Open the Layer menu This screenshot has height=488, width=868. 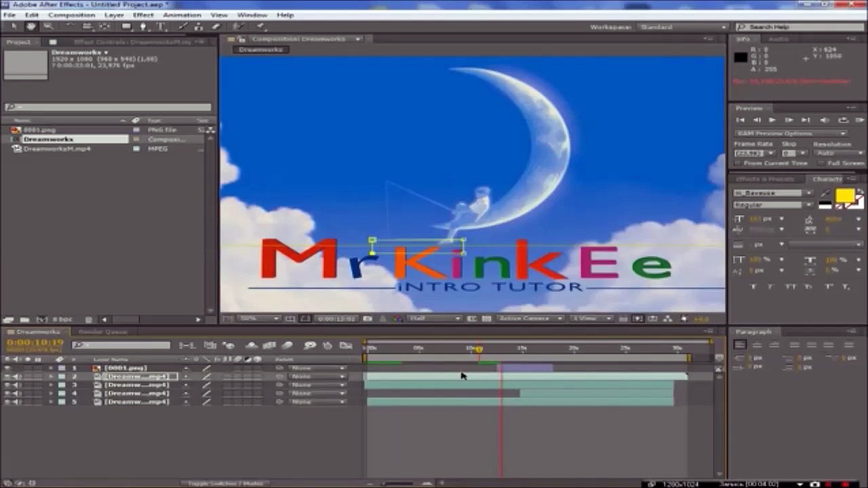[x=114, y=15]
